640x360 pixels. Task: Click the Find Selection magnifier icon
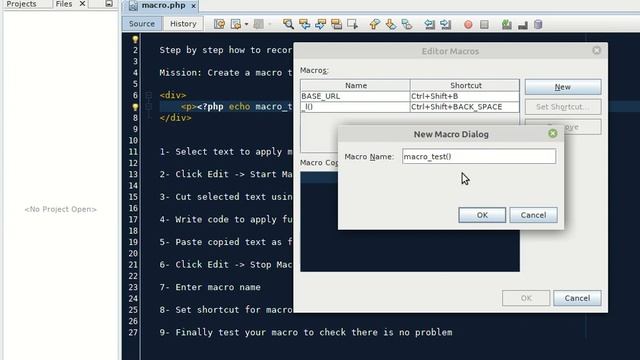(288, 24)
